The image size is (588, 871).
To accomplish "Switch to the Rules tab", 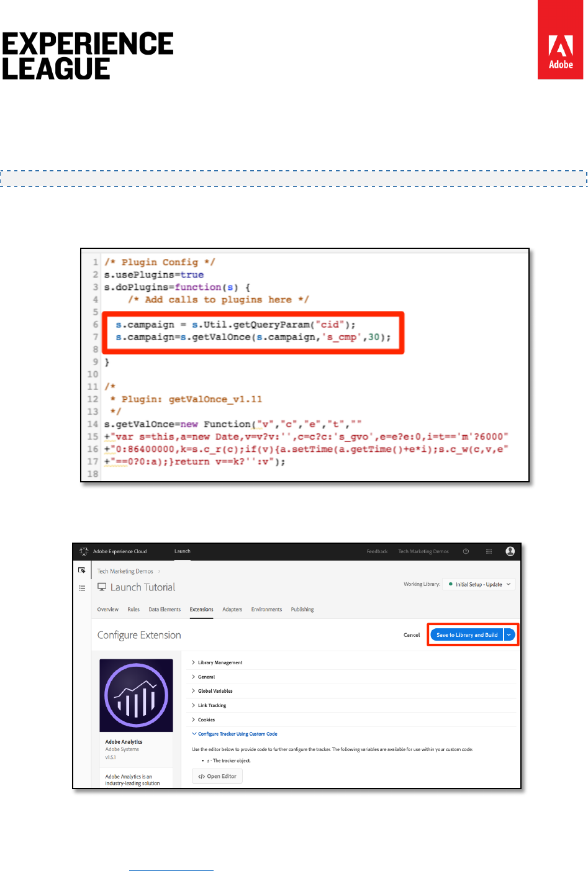I will [x=133, y=610].
